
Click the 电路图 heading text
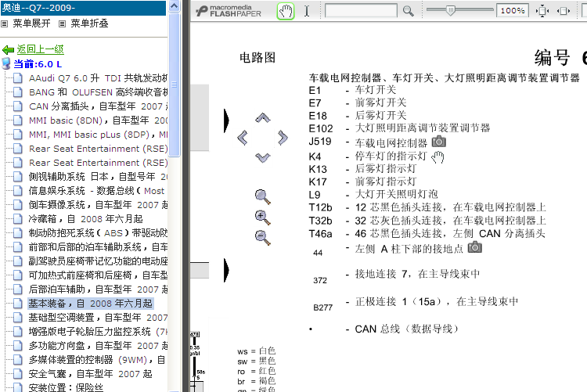click(x=257, y=57)
